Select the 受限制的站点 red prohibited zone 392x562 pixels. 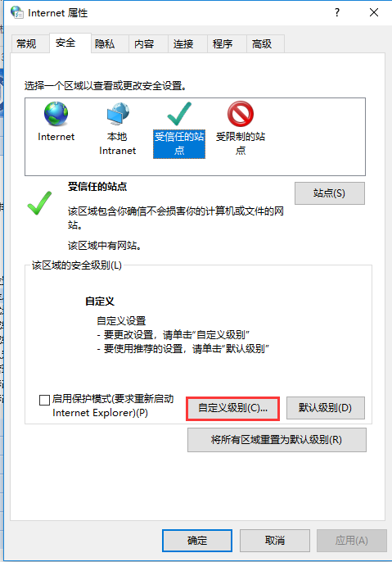pos(241,114)
